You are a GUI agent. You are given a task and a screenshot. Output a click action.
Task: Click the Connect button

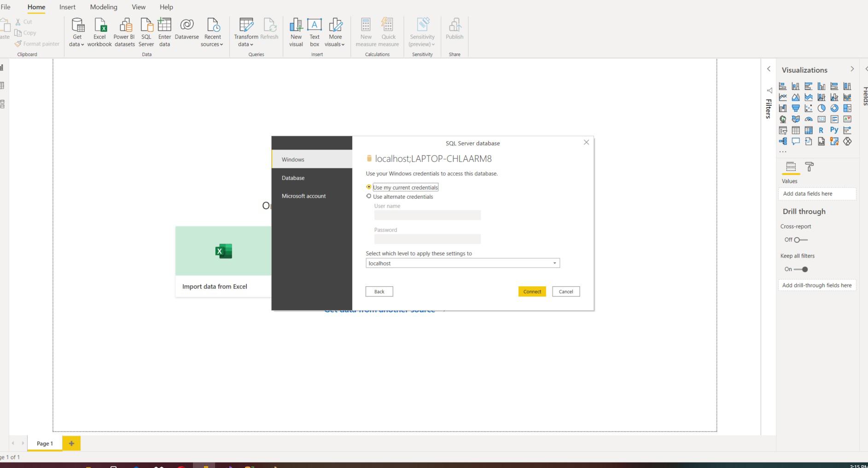(x=532, y=291)
